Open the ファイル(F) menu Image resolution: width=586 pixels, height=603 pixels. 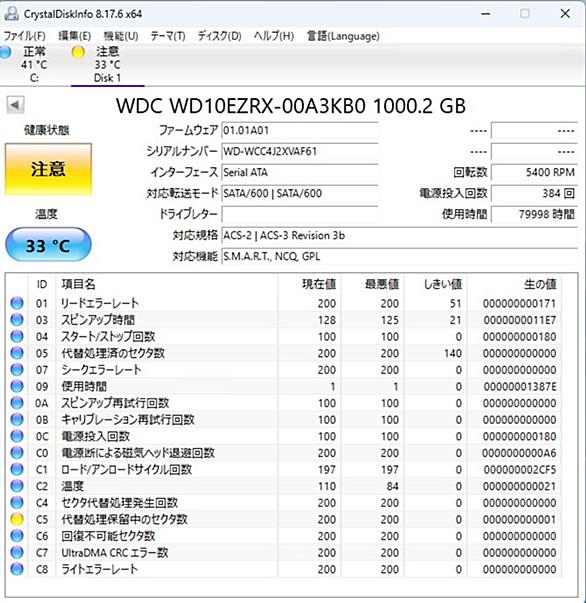tap(24, 36)
